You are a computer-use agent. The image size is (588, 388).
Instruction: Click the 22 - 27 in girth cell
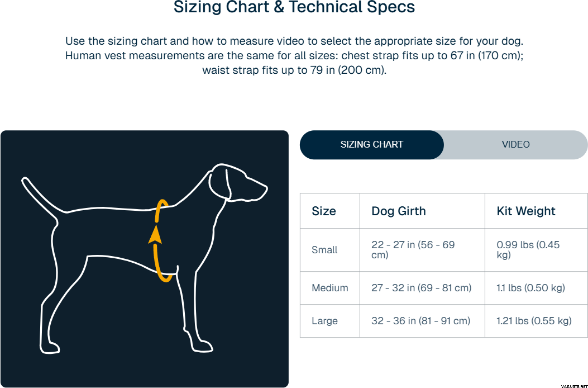[x=413, y=250]
